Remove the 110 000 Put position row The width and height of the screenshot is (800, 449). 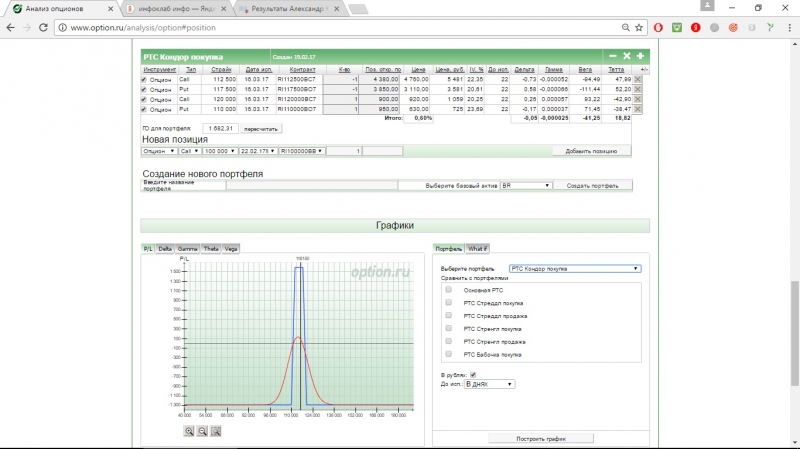click(x=638, y=109)
